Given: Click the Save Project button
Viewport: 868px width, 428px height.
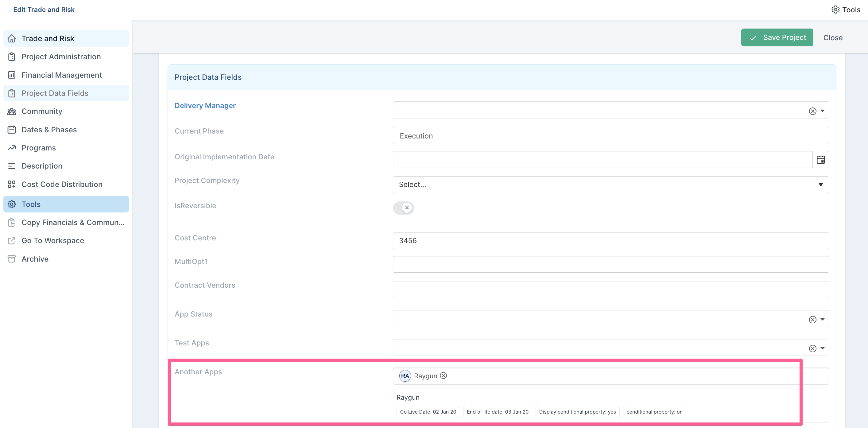Looking at the screenshot, I should coord(777,37).
